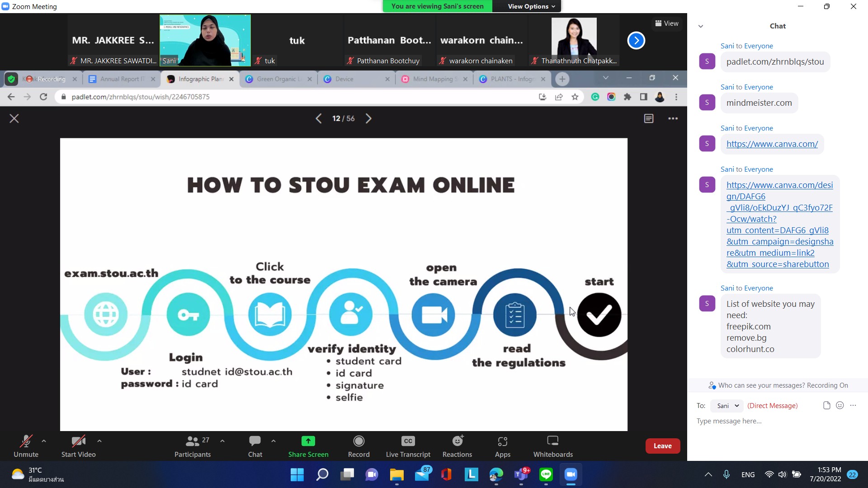Leave the meeting

[x=662, y=446]
